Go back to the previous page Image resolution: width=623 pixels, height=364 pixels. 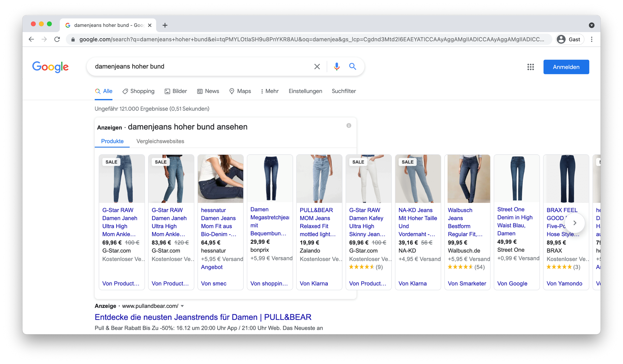coord(31,39)
